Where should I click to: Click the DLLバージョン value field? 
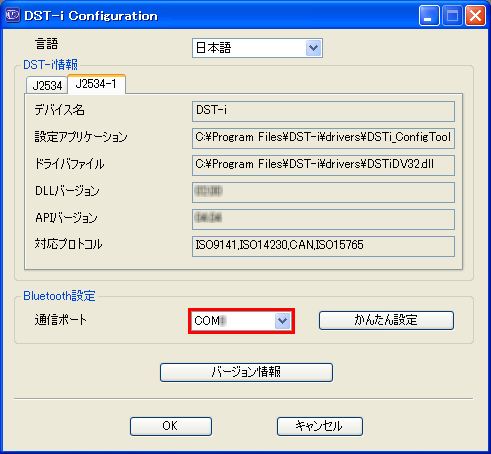(323, 192)
